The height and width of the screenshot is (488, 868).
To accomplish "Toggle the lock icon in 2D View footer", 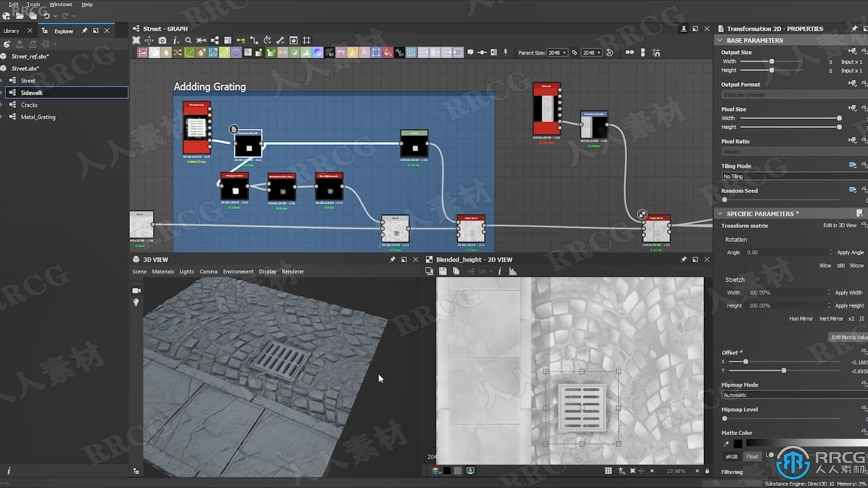I will (x=707, y=471).
